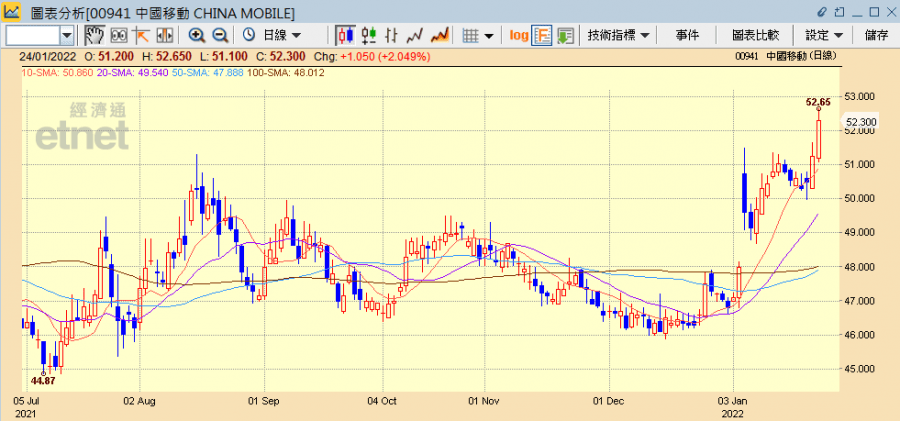Open the 事件 events menu
The width and height of the screenshot is (900, 421).
click(x=687, y=35)
